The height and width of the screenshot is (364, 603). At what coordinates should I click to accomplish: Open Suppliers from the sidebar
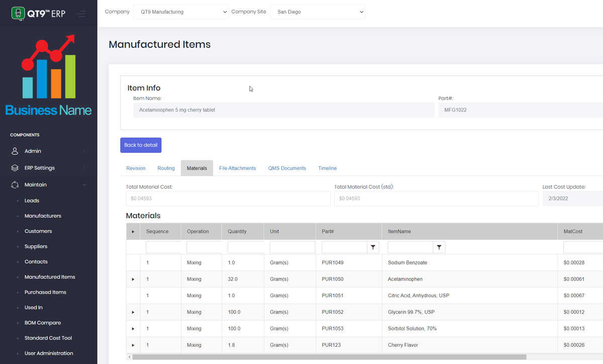click(36, 246)
